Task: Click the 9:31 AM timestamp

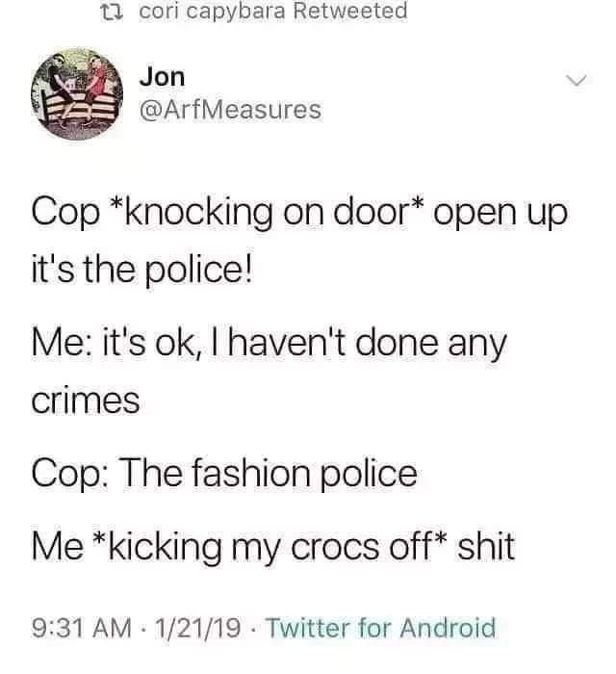Action: coord(81,628)
